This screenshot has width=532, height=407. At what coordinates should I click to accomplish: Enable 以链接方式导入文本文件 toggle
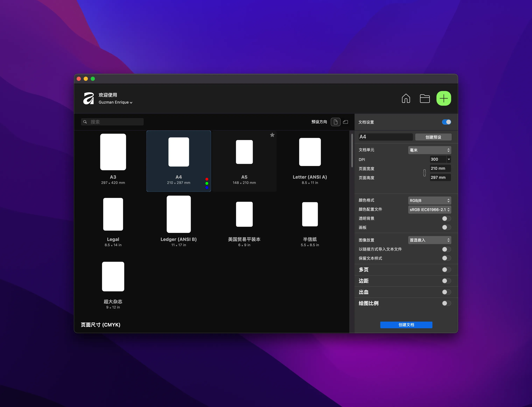pyautogui.click(x=446, y=249)
